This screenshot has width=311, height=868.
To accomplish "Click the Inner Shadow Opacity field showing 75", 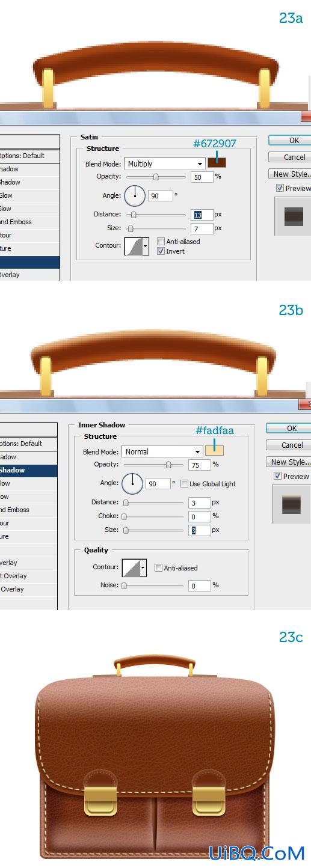I will pyautogui.click(x=200, y=465).
